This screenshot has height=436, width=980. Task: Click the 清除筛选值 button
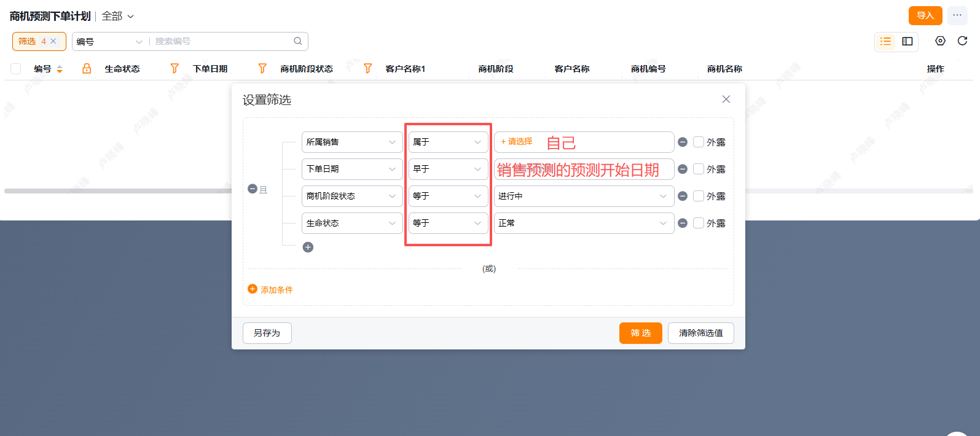point(700,333)
